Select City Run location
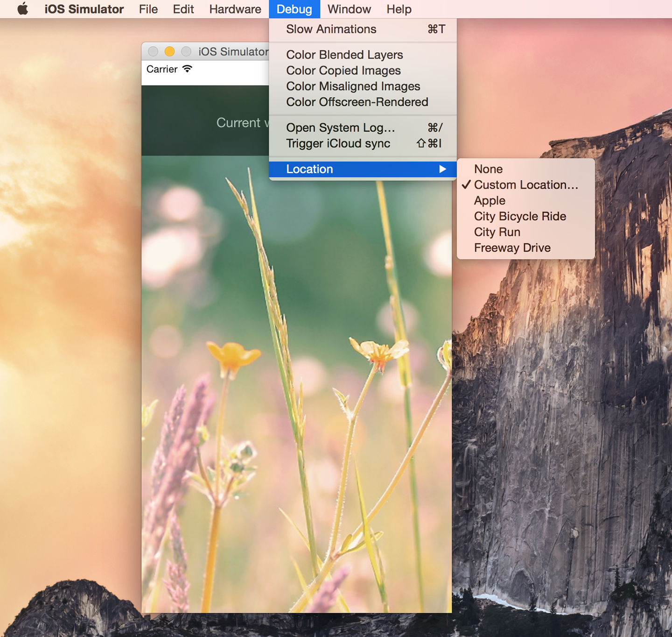 coord(497,232)
